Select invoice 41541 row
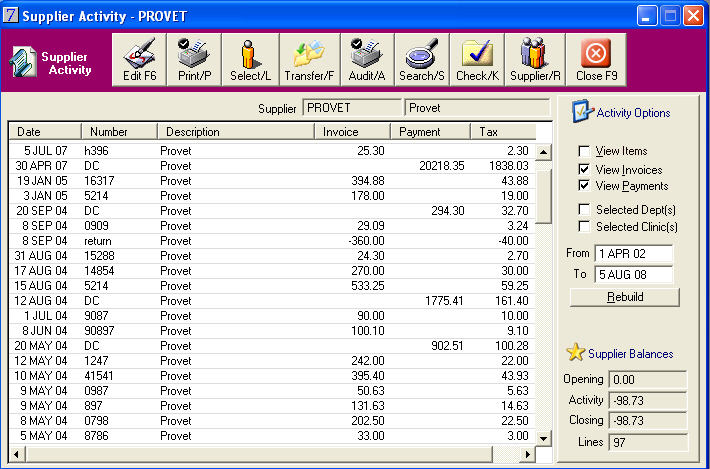710x469 pixels. [x=272, y=375]
